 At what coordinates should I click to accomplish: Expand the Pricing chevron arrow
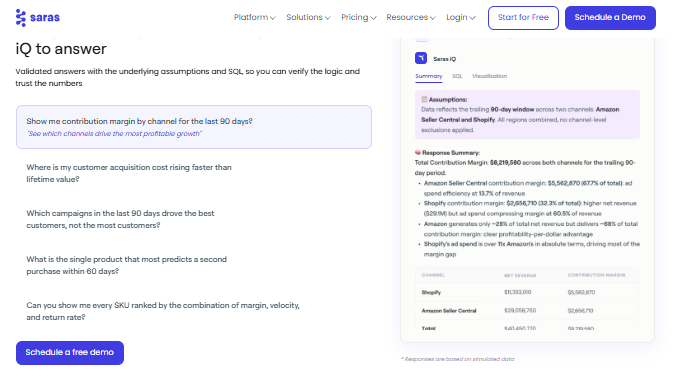pos(373,18)
